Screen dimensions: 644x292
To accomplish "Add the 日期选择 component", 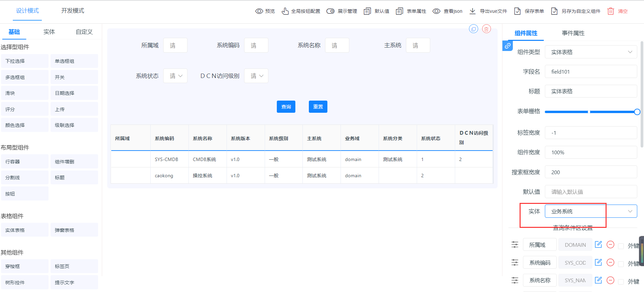I will point(74,93).
